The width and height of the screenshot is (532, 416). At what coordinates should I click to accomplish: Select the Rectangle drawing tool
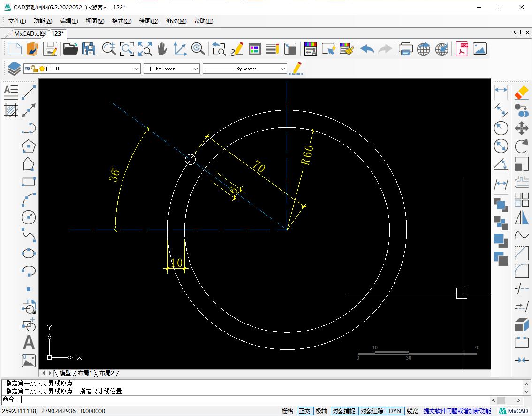click(x=28, y=182)
